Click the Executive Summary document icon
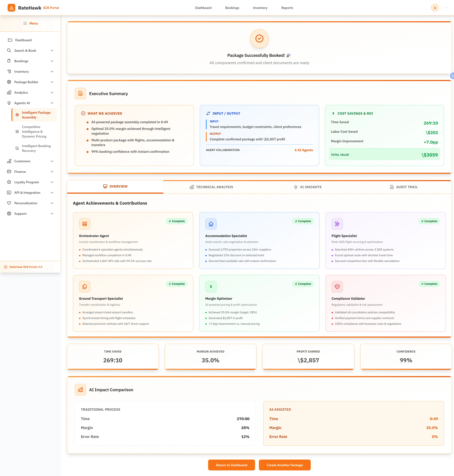 80,93
